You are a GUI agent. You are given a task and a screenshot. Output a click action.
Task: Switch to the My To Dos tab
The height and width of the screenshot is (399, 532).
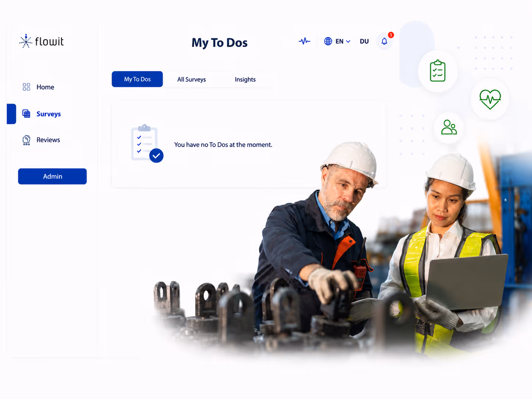137,79
